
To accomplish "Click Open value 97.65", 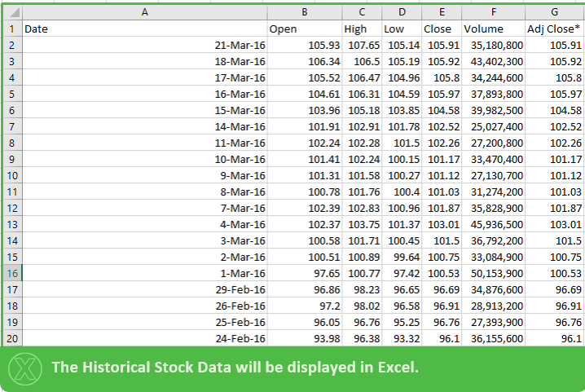I will [x=305, y=273].
